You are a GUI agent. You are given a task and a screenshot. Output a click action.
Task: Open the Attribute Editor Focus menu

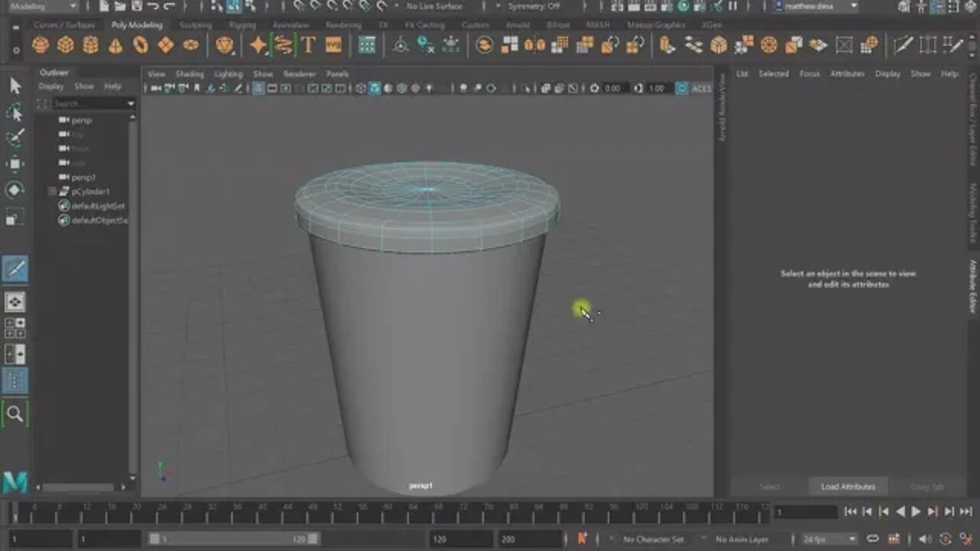point(809,74)
